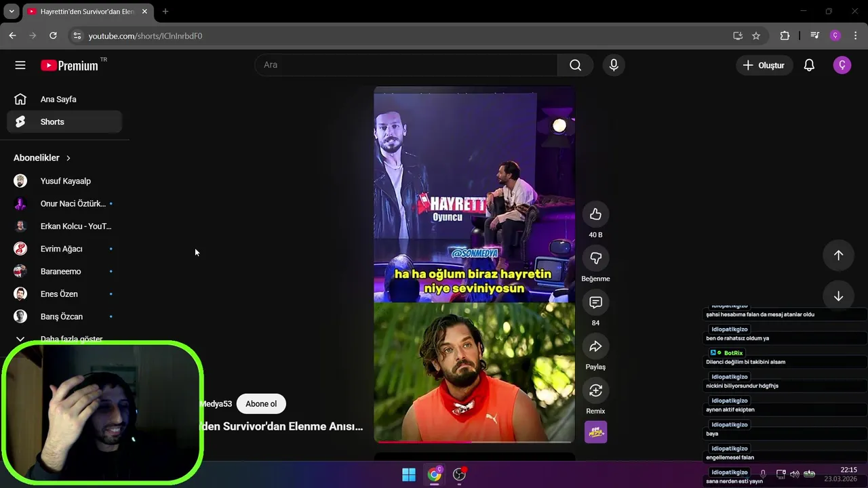Click the Short's red progress bar
The image size is (868, 488).
pyautogui.click(x=474, y=442)
